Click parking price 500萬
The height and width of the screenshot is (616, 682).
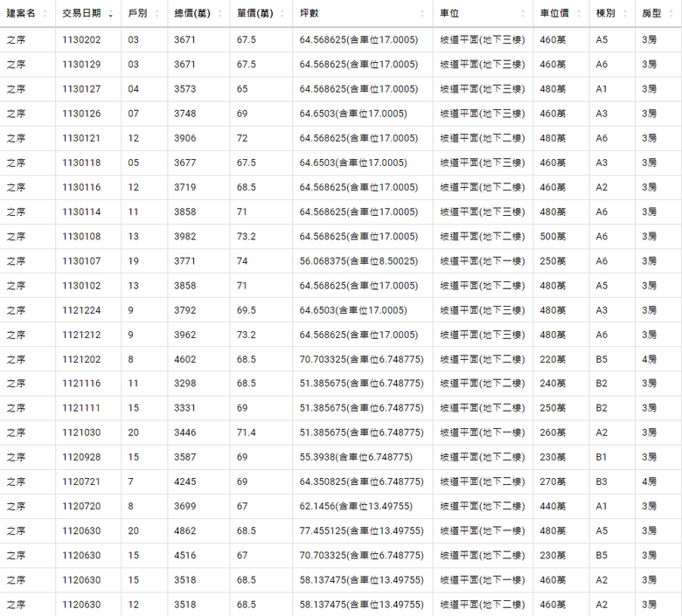[553, 237]
